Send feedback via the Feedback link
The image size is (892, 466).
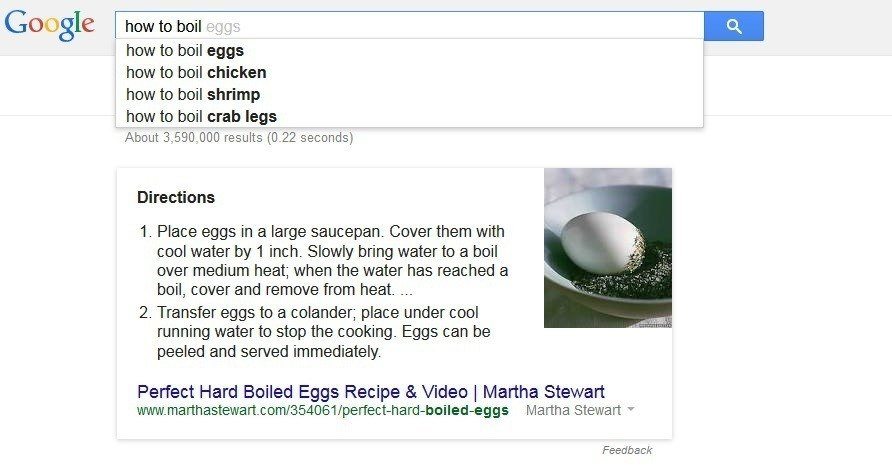627,450
